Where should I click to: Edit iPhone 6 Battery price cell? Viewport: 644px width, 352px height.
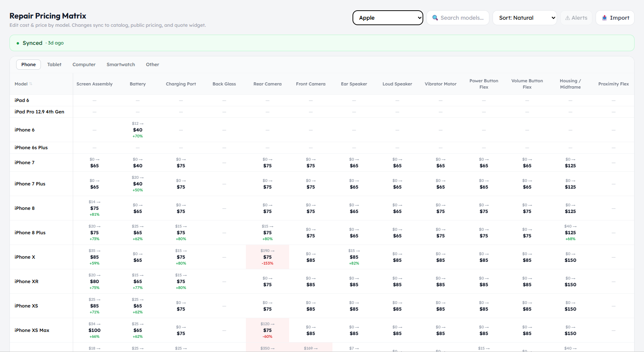(138, 130)
